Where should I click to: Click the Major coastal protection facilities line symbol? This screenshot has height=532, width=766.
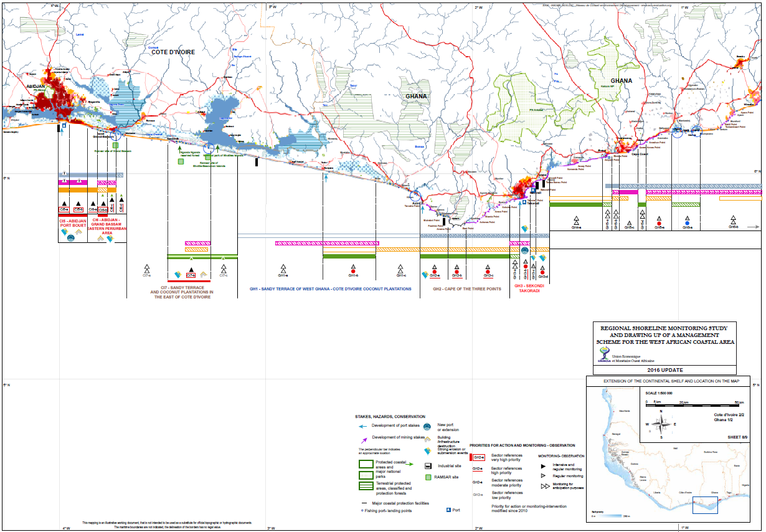point(363,502)
